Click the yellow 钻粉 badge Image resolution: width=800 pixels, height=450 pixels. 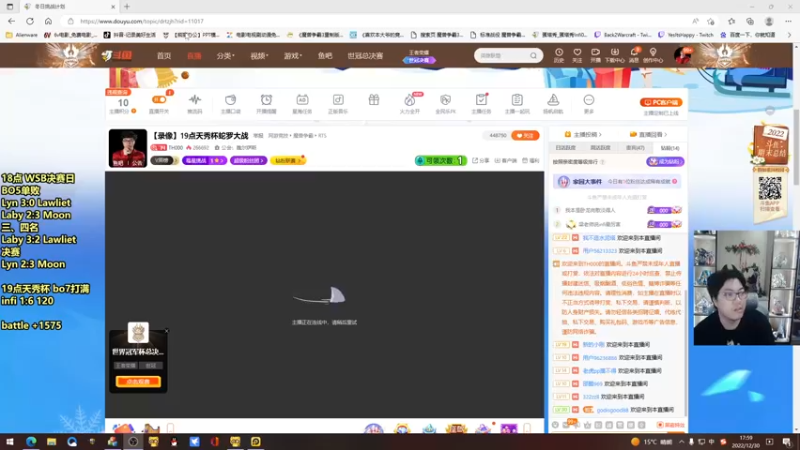coord(287,161)
